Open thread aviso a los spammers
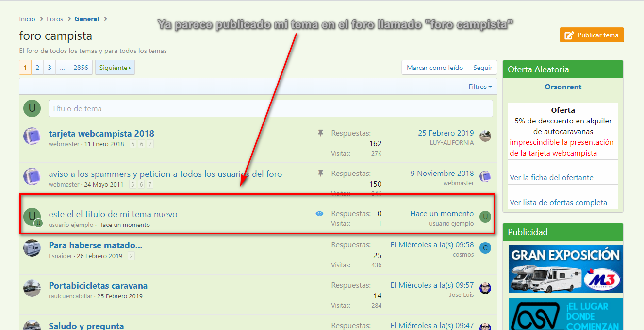Image resolution: width=644 pixels, height=330 pixels. (165, 174)
